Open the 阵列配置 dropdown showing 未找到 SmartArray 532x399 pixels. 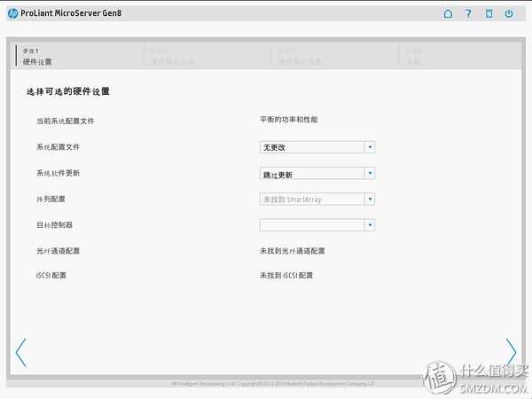click(317, 199)
